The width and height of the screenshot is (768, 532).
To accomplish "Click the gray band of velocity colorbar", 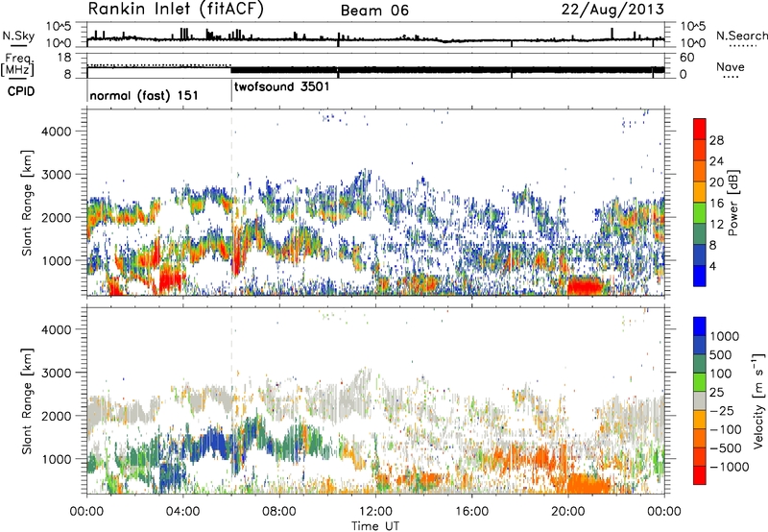I will coord(700,400).
